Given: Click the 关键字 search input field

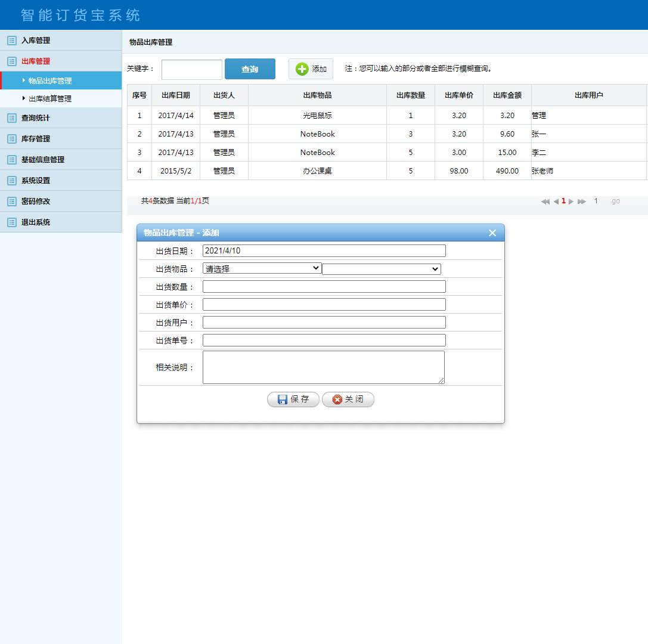Looking at the screenshot, I should [x=191, y=69].
